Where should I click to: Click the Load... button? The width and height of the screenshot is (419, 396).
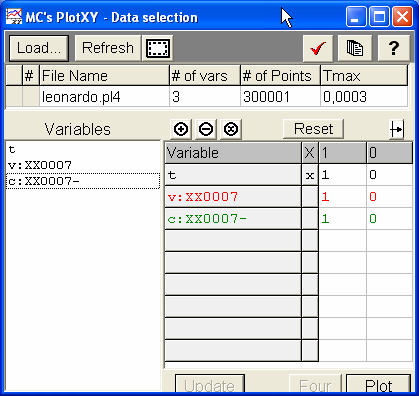[39, 48]
